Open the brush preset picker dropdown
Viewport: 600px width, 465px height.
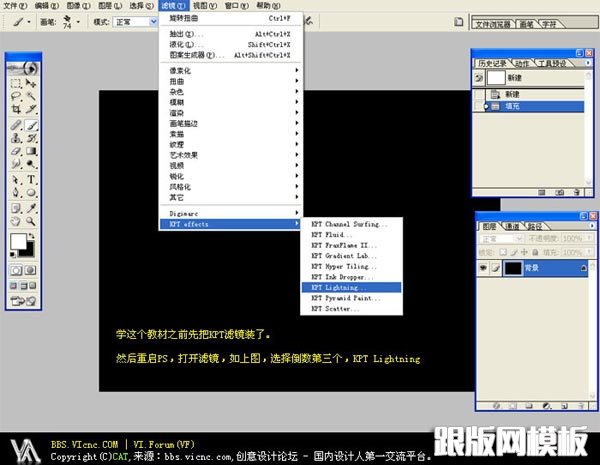(78, 22)
